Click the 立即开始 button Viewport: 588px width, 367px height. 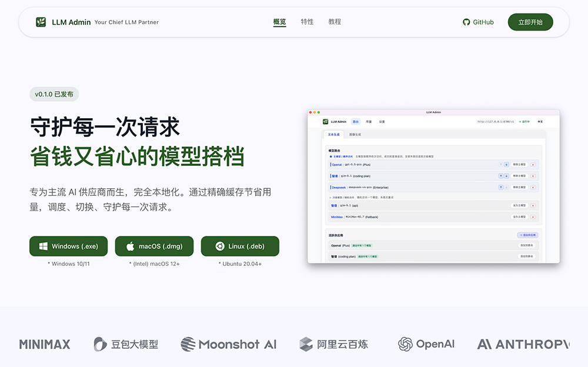point(530,22)
